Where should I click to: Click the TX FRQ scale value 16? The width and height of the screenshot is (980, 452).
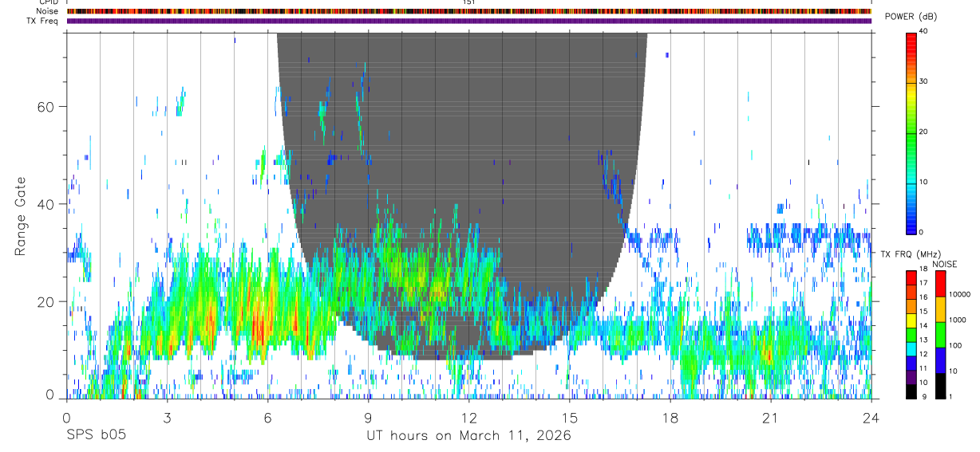coord(924,297)
